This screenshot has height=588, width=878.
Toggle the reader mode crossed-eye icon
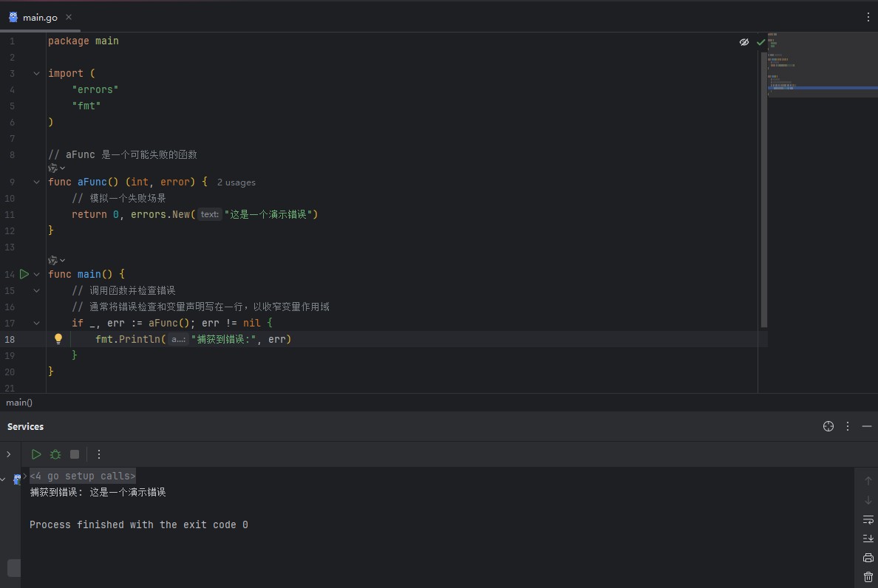click(744, 42)
